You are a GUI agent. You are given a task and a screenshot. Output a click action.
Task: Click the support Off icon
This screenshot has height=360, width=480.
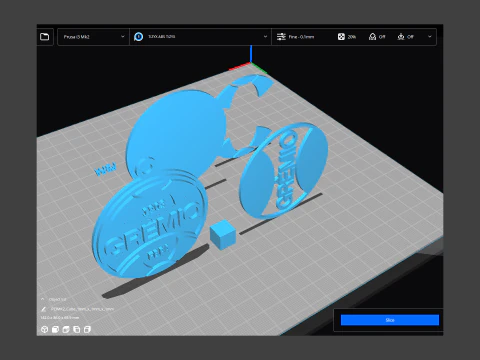point(372,37)
